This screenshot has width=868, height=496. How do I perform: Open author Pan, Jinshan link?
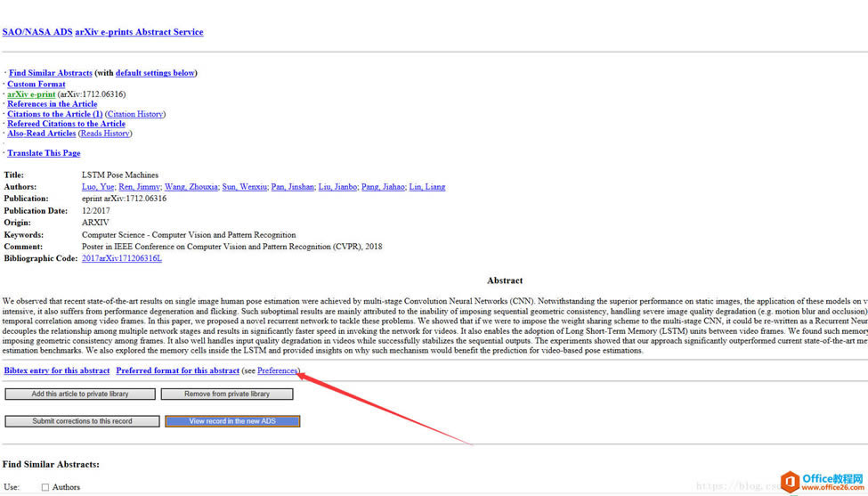pos(292,187)
